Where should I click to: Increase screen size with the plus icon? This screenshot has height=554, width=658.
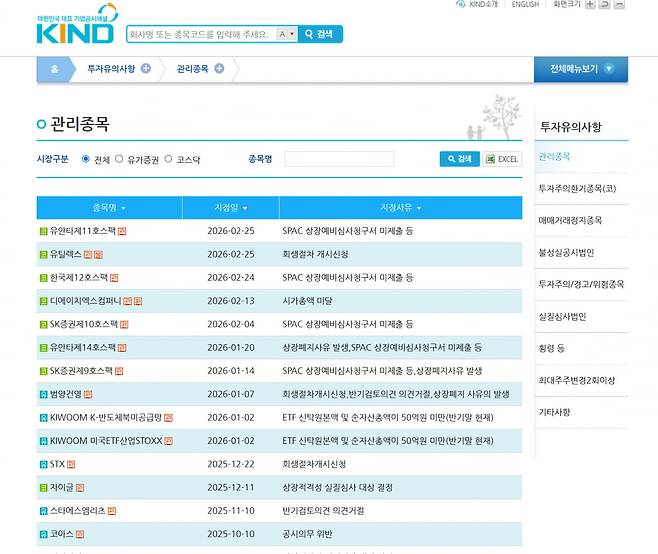pos(590,5)
